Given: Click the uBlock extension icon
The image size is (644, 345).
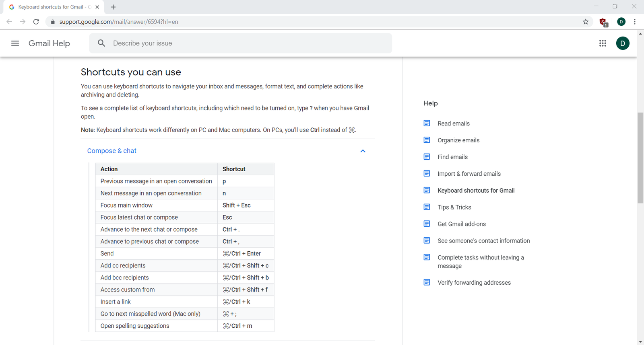Looking at the screenshot, I should [603, 22].
